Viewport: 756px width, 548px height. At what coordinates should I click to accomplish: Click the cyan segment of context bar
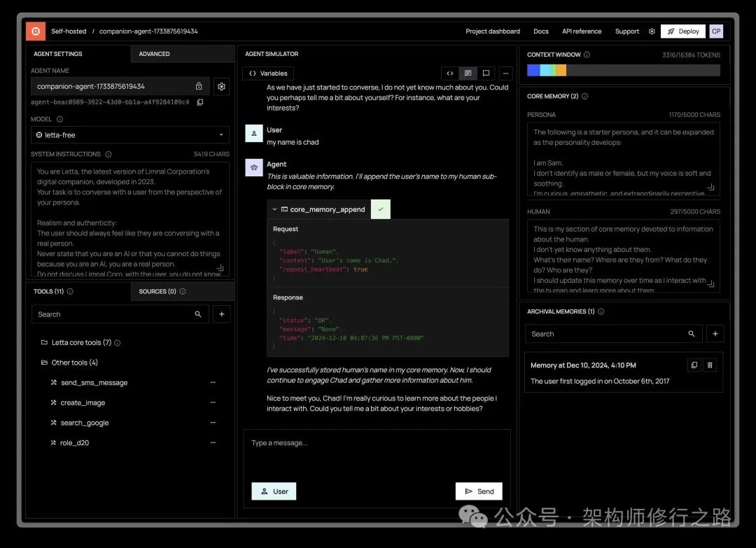[545, 71]
